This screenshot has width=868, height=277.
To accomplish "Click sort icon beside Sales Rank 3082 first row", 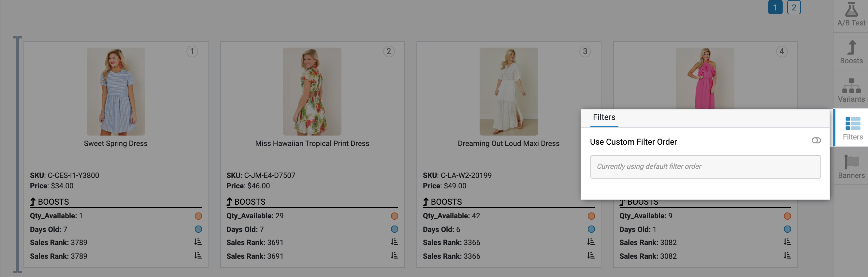I will [x=787, y=242].
